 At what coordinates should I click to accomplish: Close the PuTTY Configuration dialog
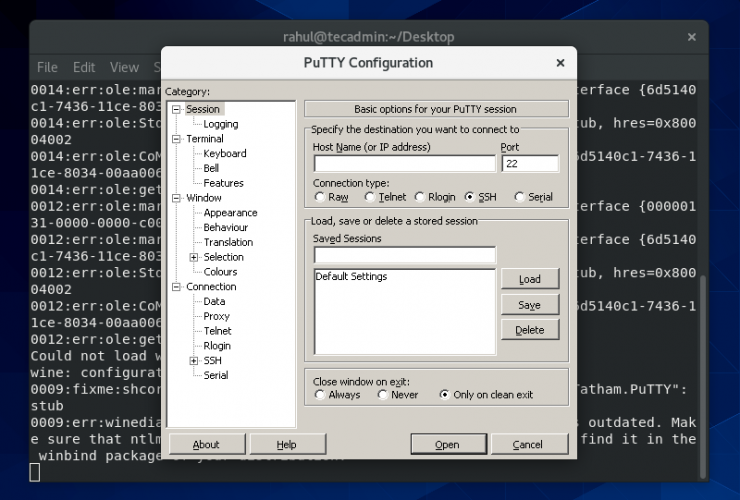click(x=560, y=63)
